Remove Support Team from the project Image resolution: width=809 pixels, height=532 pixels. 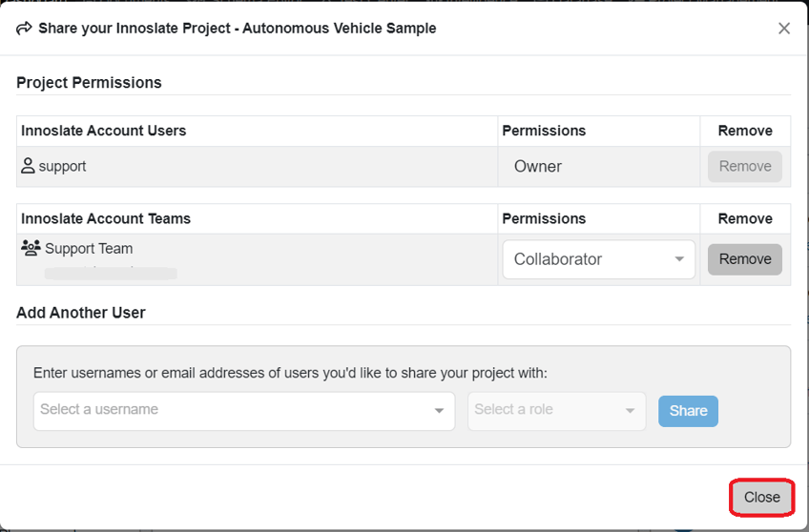744,259
